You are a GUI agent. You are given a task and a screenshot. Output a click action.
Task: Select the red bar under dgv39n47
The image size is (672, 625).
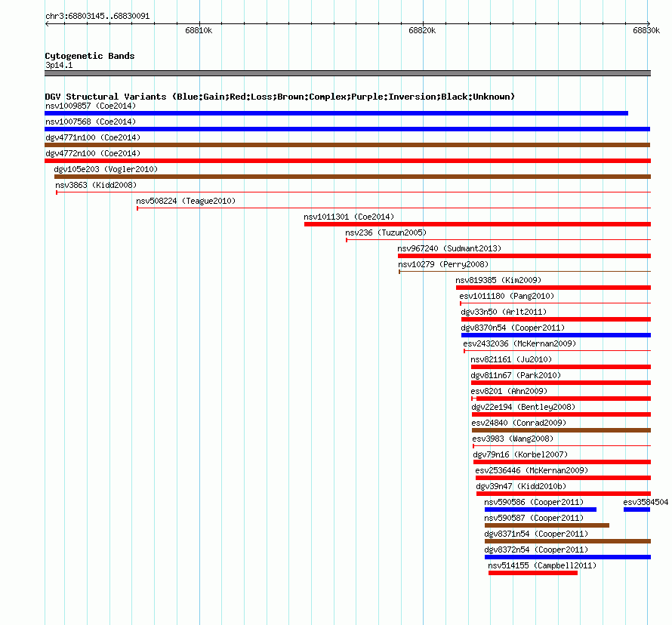[563, 494]
